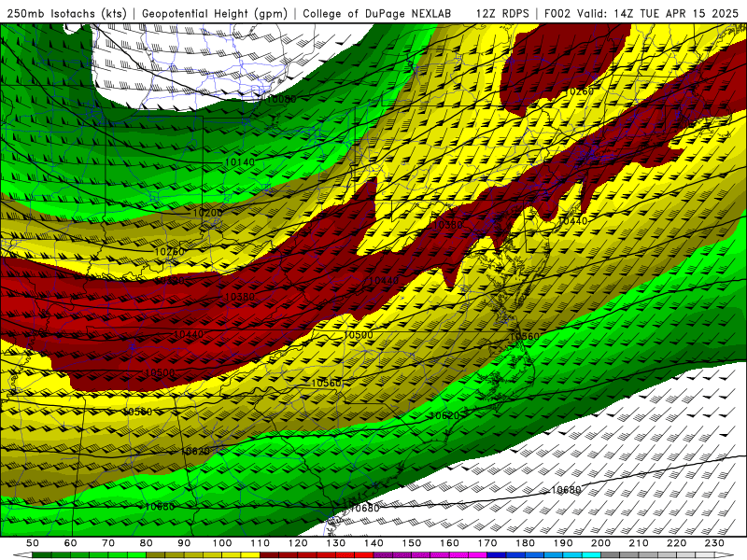Click the 190 knot color scale label
This screenshot has height=560, width=747.
pos(563,543)
